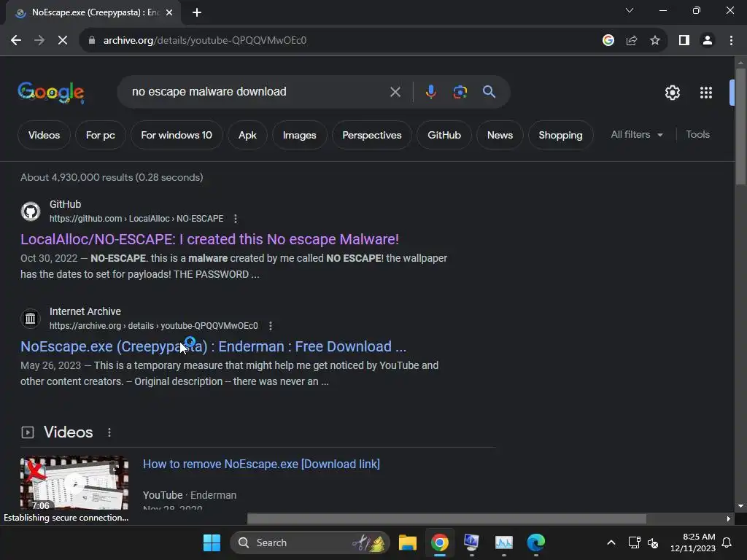The width and height of the screenshot is (747, 560).
Task: Select the GitHub filter chip
Action: 444,135
